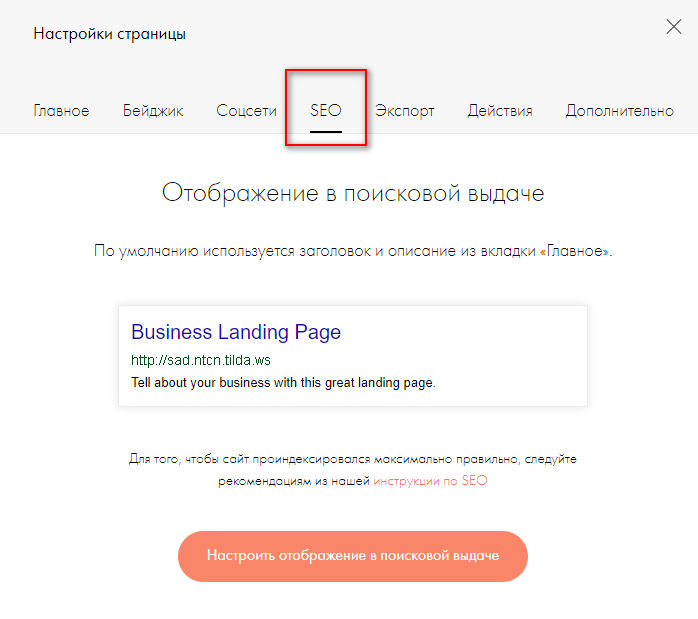Click the green sad.ntcn.tilda.ws preview URL
698x619 pixels.
(201, 360)
